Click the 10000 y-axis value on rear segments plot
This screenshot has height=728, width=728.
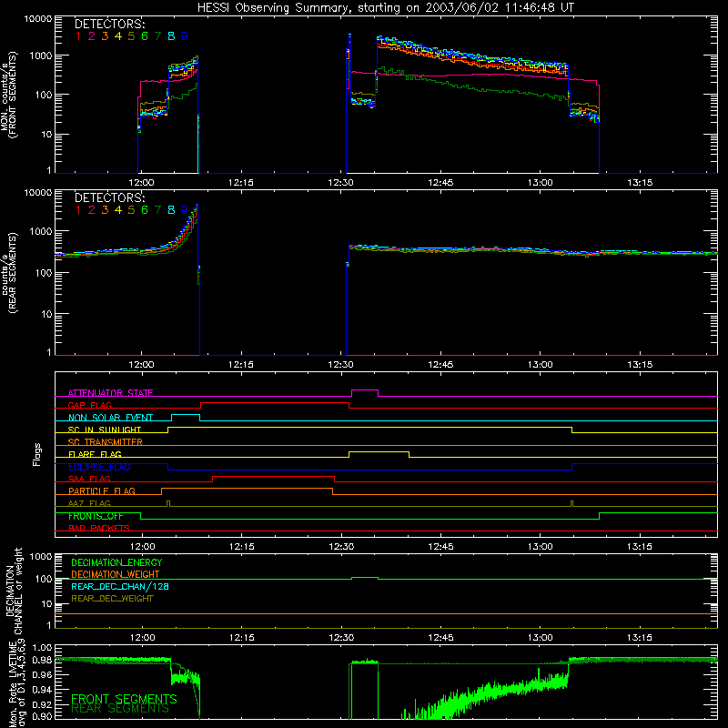click(38, 192)
